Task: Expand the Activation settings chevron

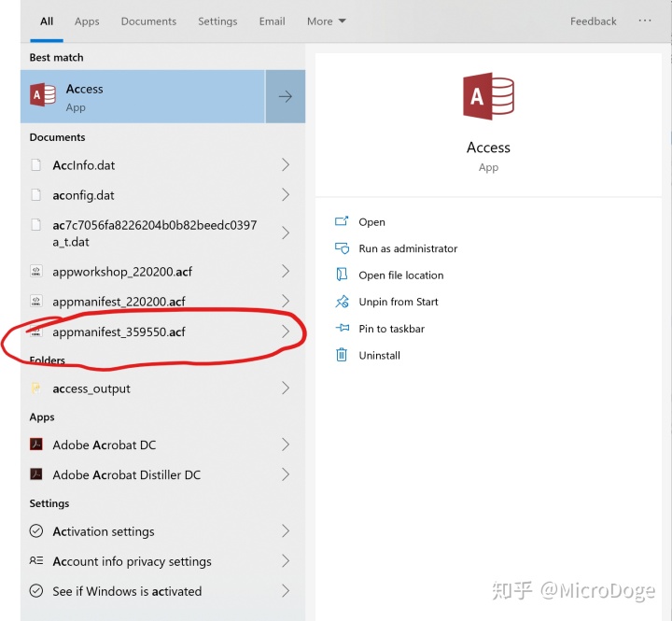Action: tap(286, 531)
